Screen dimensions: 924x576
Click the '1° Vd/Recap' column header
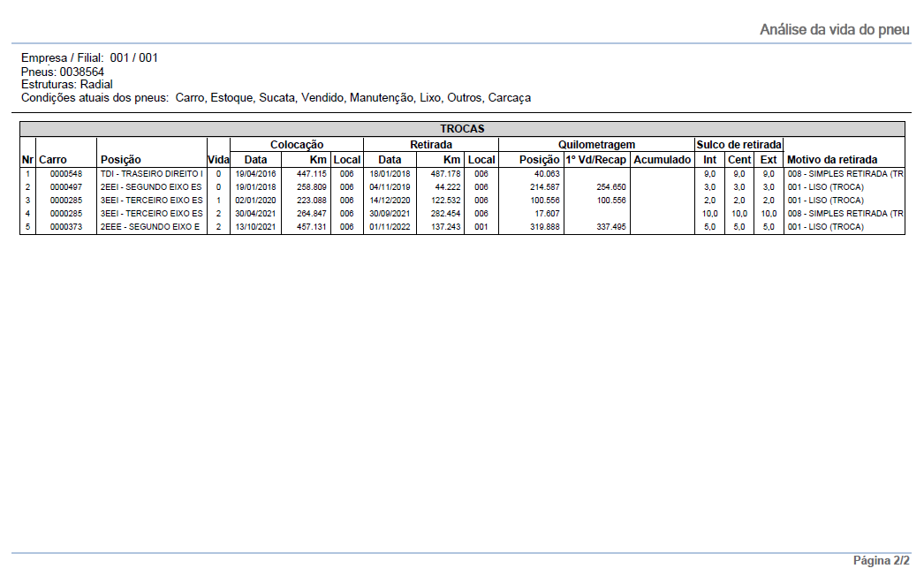coord(595,160)
